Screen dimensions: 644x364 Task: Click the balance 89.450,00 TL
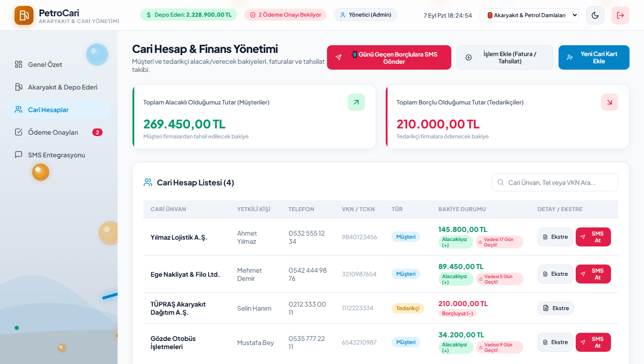click(x=461, y=267)
